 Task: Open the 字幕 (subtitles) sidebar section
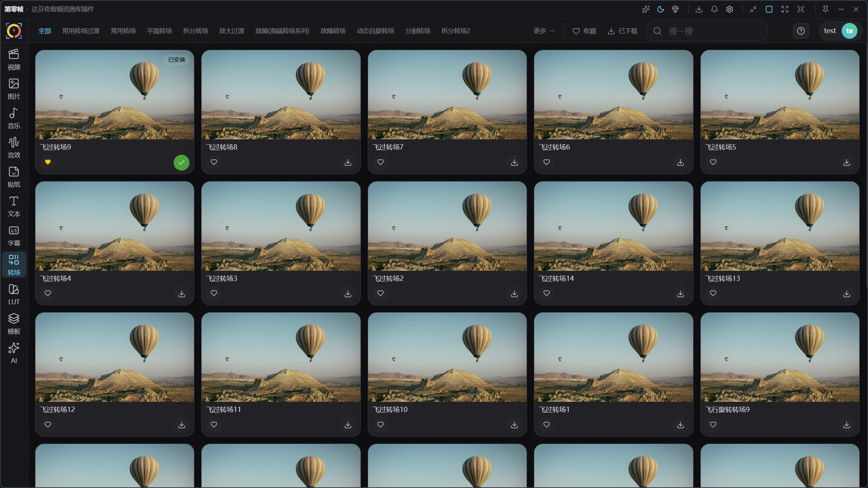coord(14,236)
